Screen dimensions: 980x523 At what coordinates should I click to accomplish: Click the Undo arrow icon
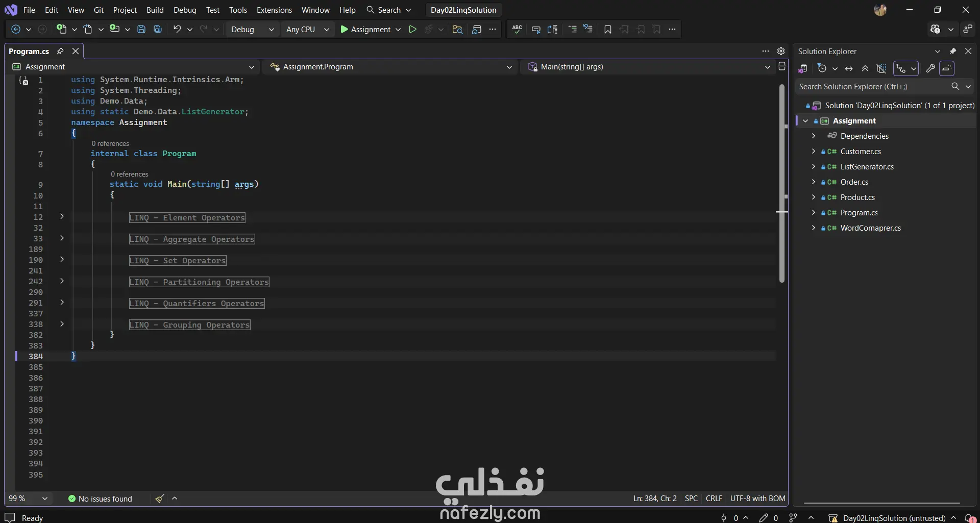[x=177, y=30]
